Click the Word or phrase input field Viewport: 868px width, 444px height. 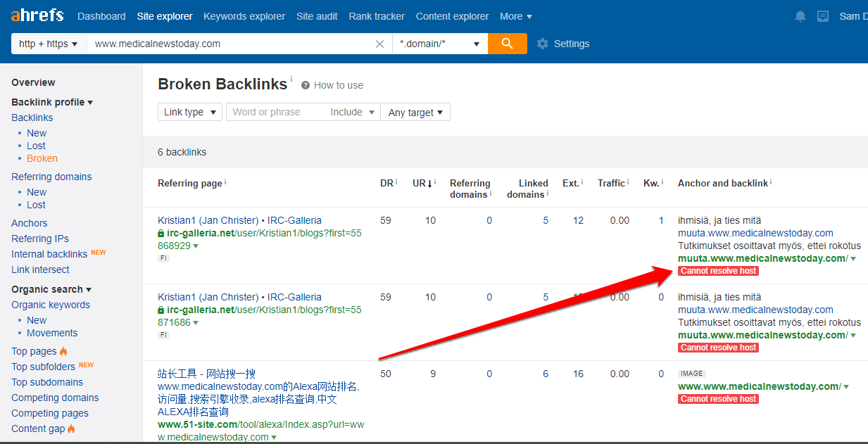[276, 112]
